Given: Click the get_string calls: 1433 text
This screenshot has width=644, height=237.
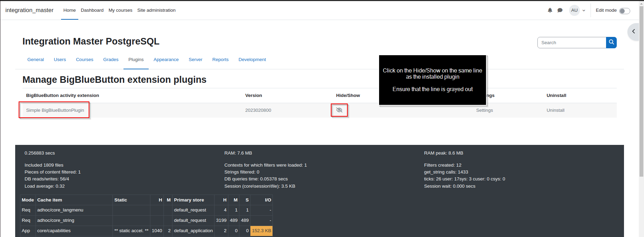Looking at the screenshot, I should [446, 172].
